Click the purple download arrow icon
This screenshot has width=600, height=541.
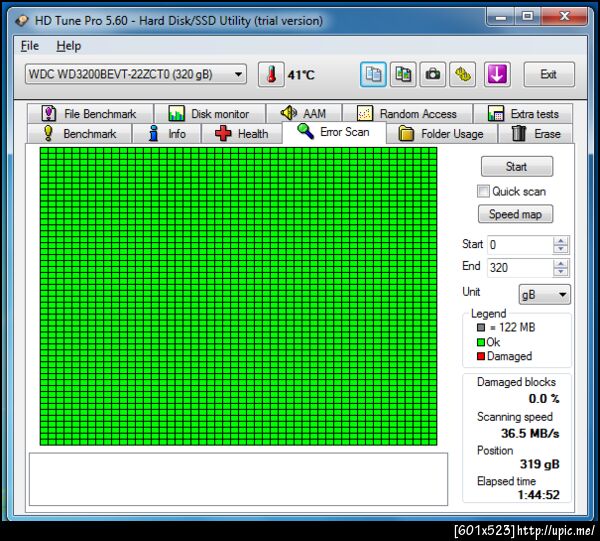(497, 74)
